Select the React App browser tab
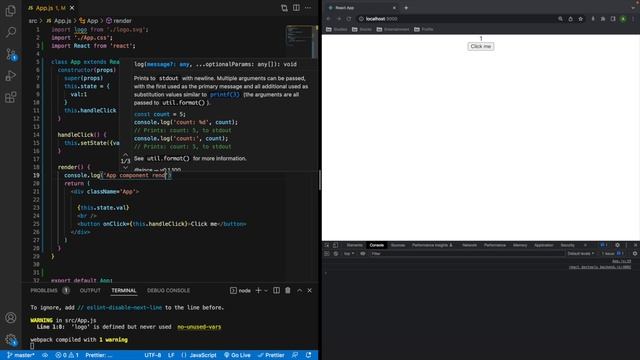The image size is (640, 360). [362, 8]
